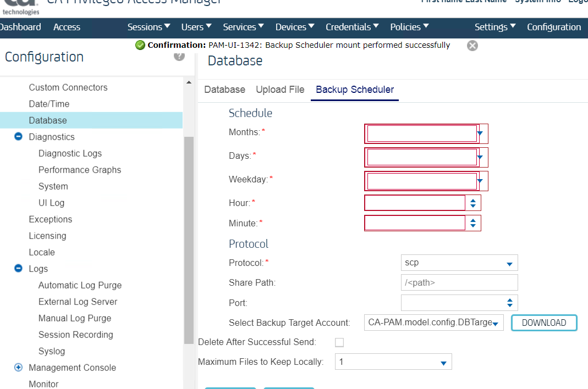
Task: Click the Hour spinner arrows
Action: (x=473, y=203)
